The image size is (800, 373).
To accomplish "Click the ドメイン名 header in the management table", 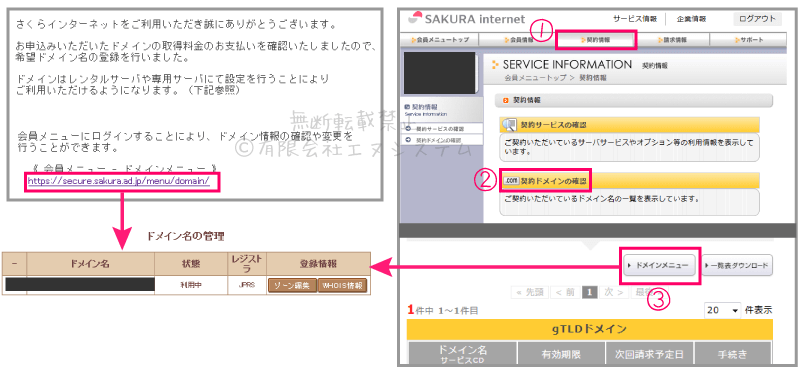I will pyautogui.click(x=91, y=264).
